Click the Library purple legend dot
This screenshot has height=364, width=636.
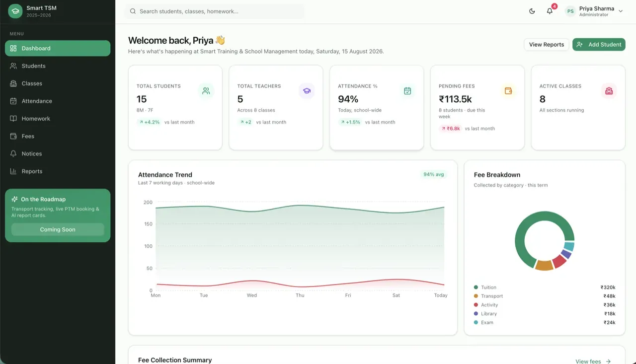[476, 314]
